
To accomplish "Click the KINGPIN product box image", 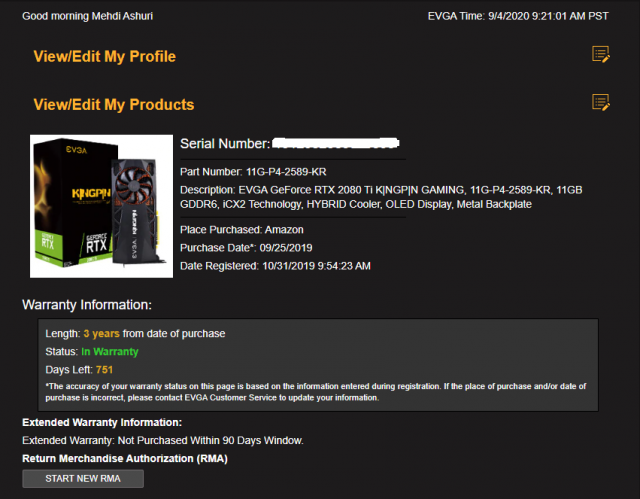I will (102, 206).
